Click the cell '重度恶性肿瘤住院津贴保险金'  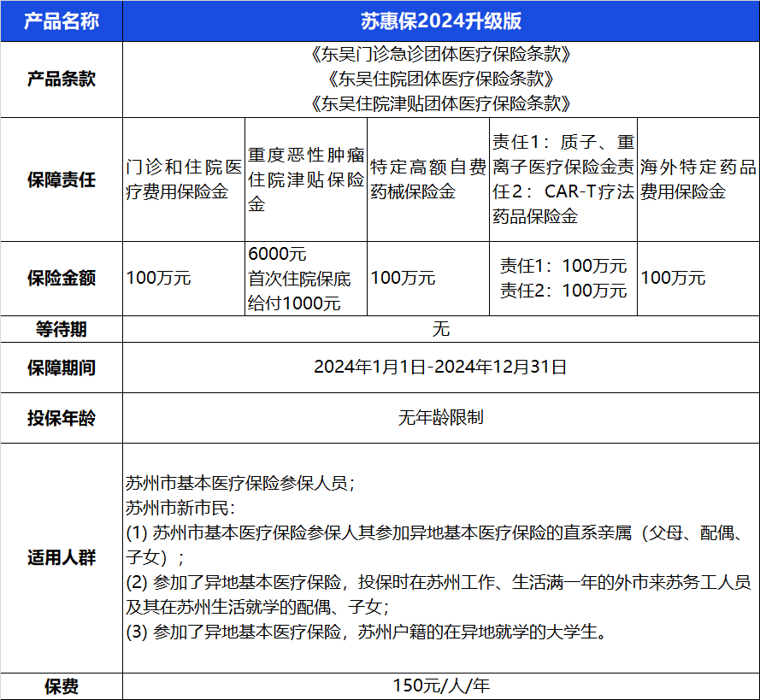pyautogui.click(x=306, y=179)
